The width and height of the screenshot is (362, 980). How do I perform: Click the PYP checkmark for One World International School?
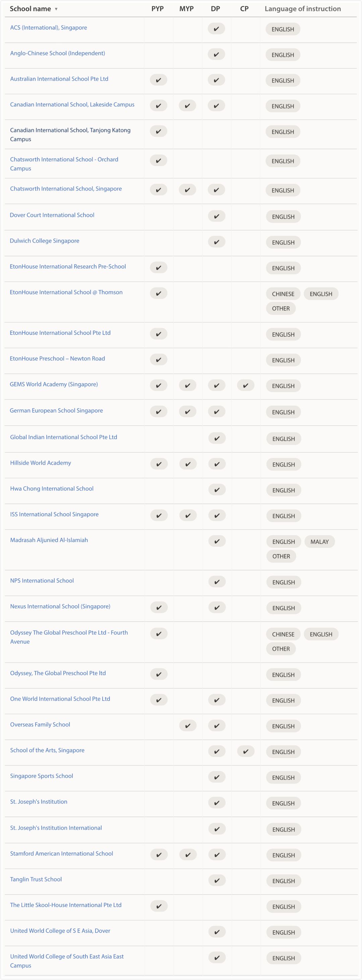coord(159,700)
